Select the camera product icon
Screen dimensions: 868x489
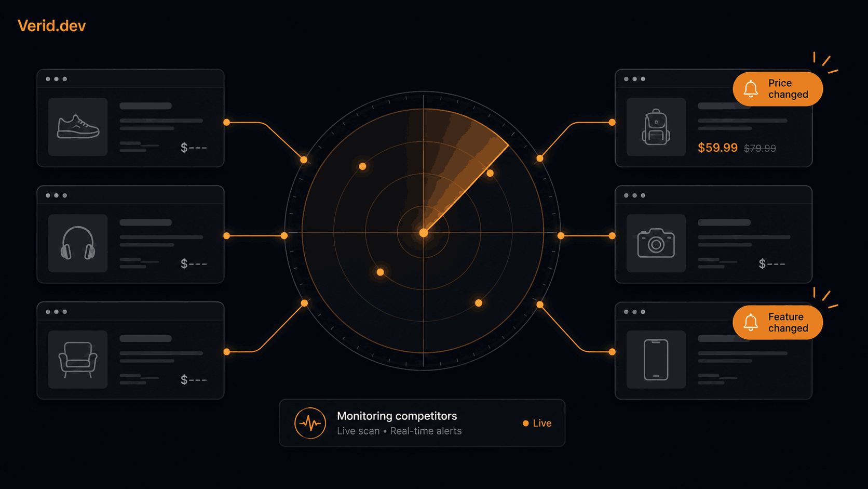656,243
